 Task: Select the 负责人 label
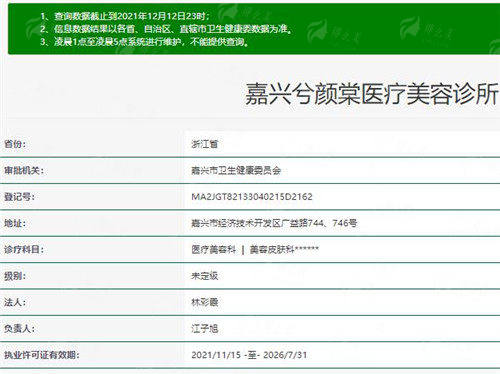point(19,329)
